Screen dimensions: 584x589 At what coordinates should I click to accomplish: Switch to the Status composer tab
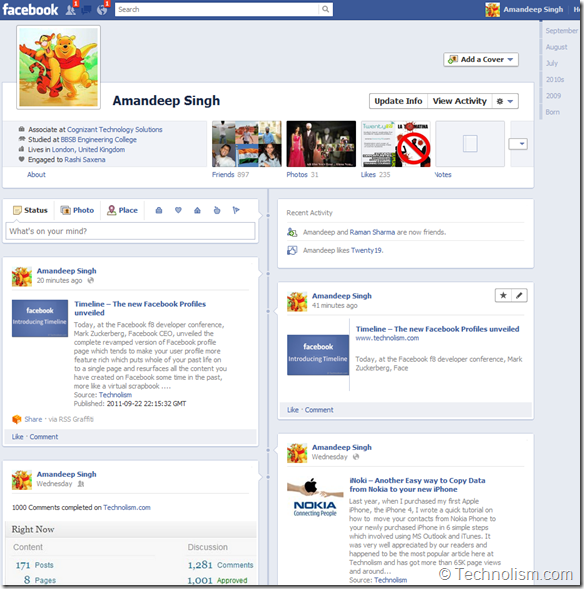coord(30,210)
